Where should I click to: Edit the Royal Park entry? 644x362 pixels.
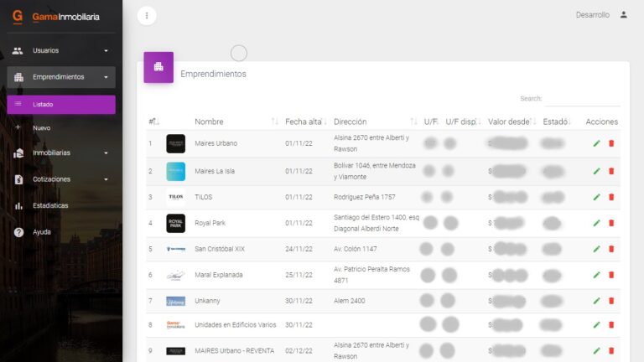(596, 223)
